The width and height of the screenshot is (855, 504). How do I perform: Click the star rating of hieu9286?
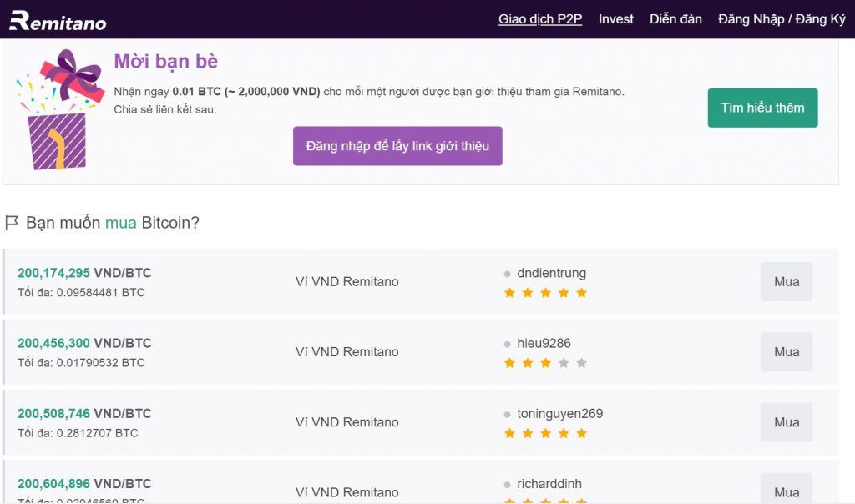coord(545,363)
